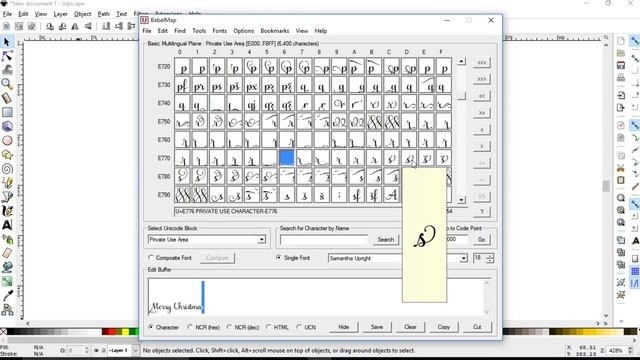640x360 pixels.
Task: Click the Search button in BabelMap
Action: [386, 240]
